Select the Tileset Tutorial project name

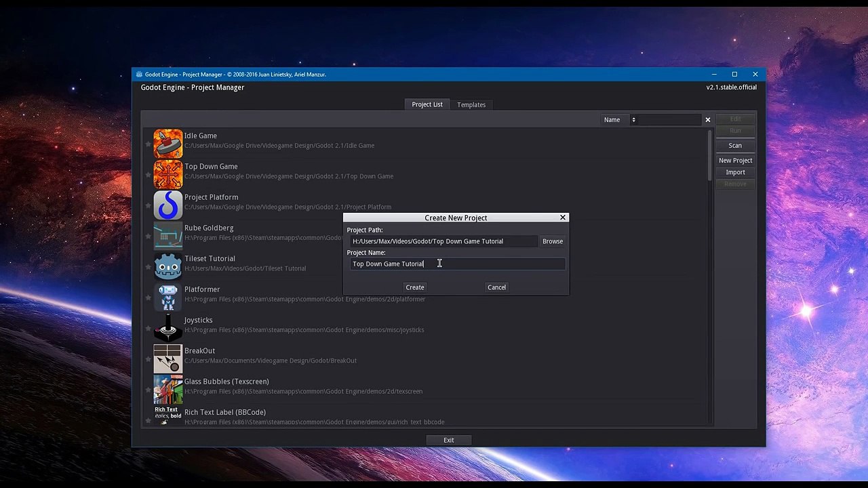(210, 259)
